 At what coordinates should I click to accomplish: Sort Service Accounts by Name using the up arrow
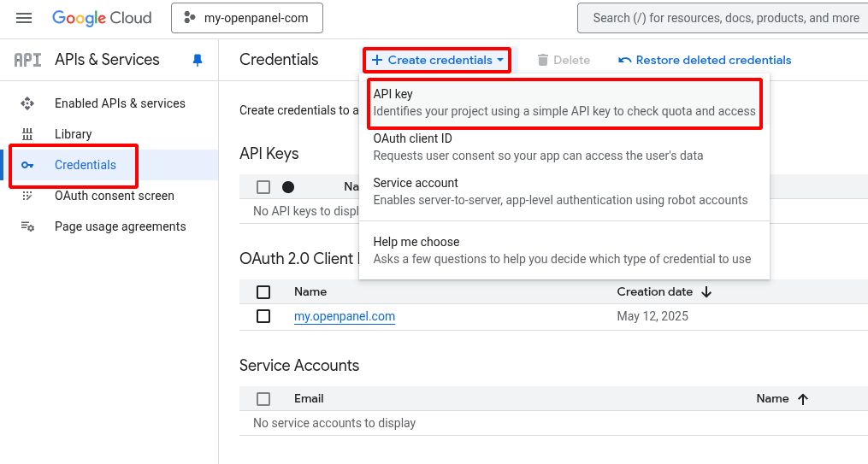pos(803,399)
